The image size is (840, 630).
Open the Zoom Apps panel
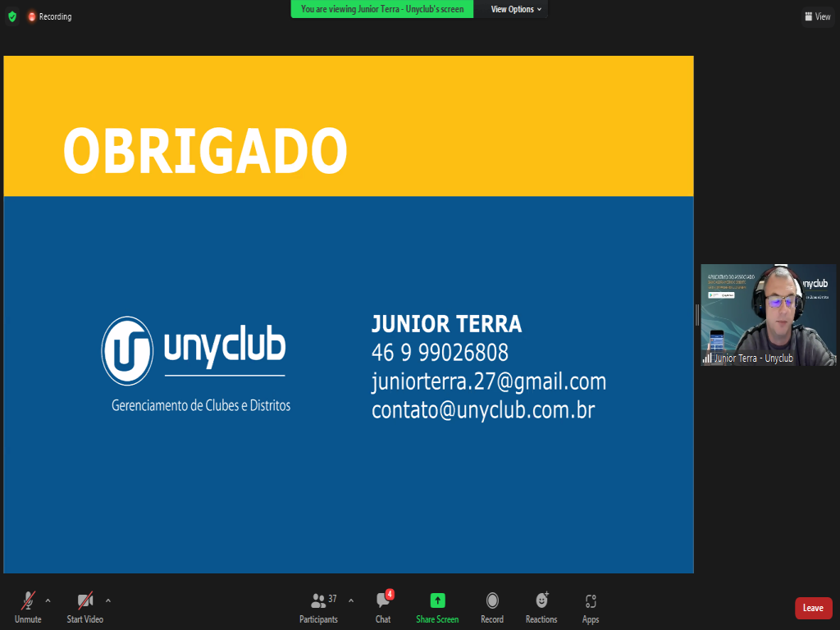pyautogui.click(x=591, y=605)
